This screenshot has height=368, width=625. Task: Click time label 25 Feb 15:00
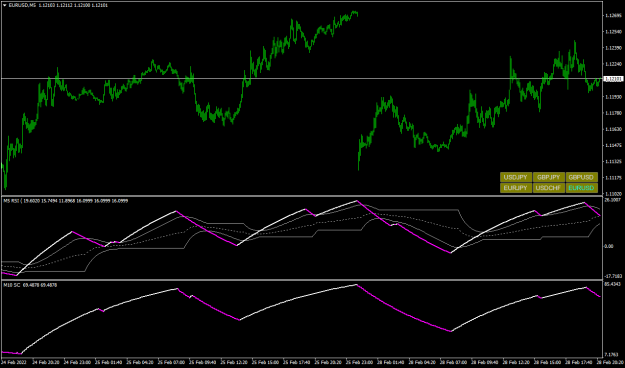click(x=265, y=362)
